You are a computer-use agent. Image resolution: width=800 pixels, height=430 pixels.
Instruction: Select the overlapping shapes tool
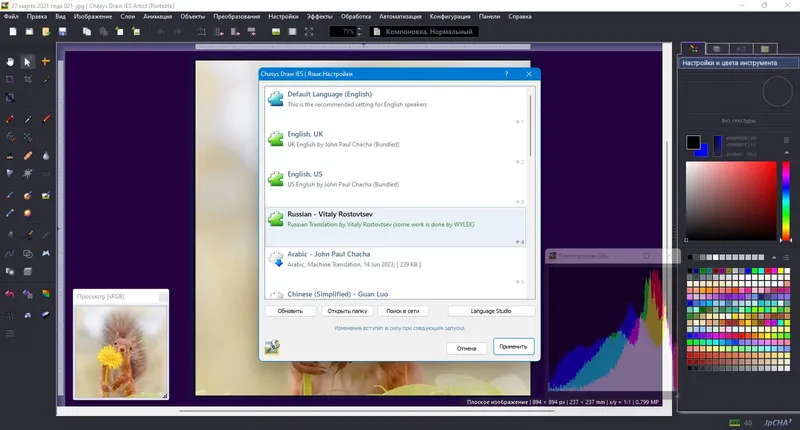pos(28,254)
